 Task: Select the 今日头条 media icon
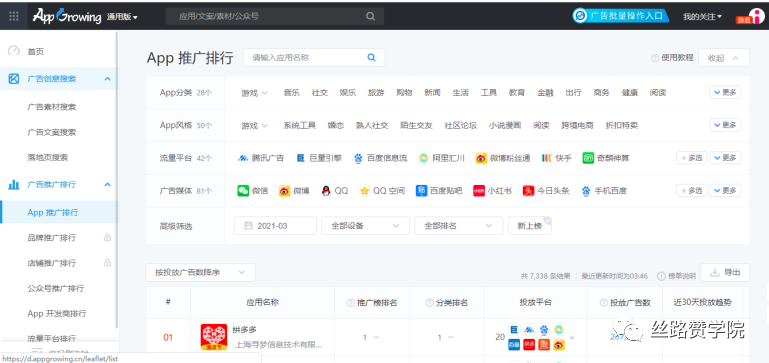[528, 191]
